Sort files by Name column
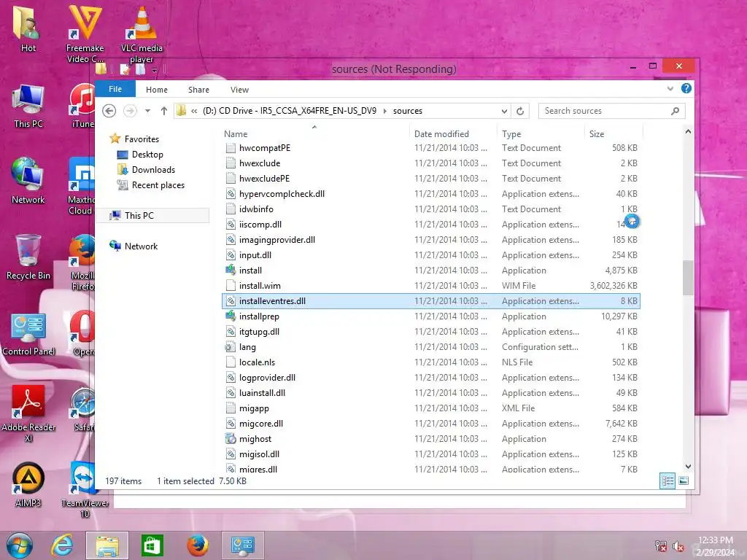Image resolution: width=747 pixels, height=560 pixels. point(236,134)
